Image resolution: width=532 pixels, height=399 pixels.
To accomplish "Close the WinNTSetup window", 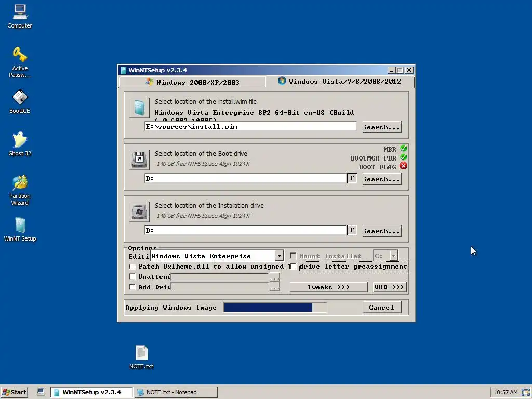I will pyautogui.click(x=409, y=70).
